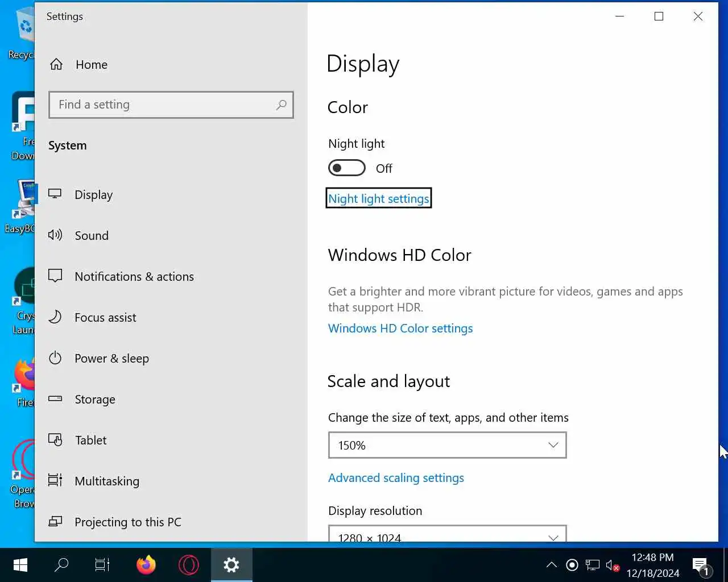Click the Projecting to this PC icon

pyautogui.click(x=55, y=522)
